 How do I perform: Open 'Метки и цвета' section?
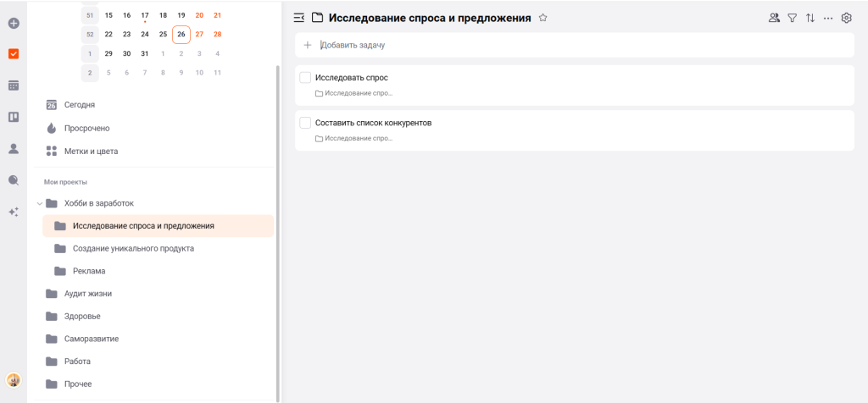click(x=91, y=152)
